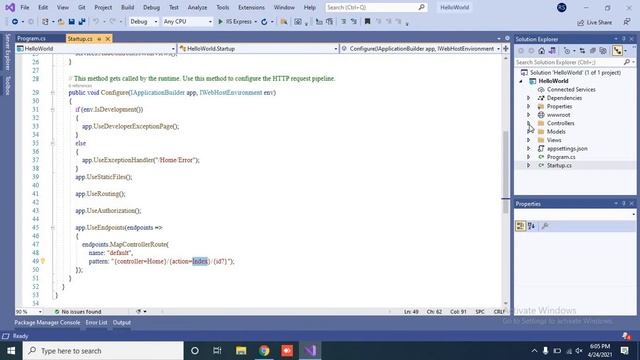
Task: Click the editor vertical scrollbar thumb
Action: (x=506, y=172)
